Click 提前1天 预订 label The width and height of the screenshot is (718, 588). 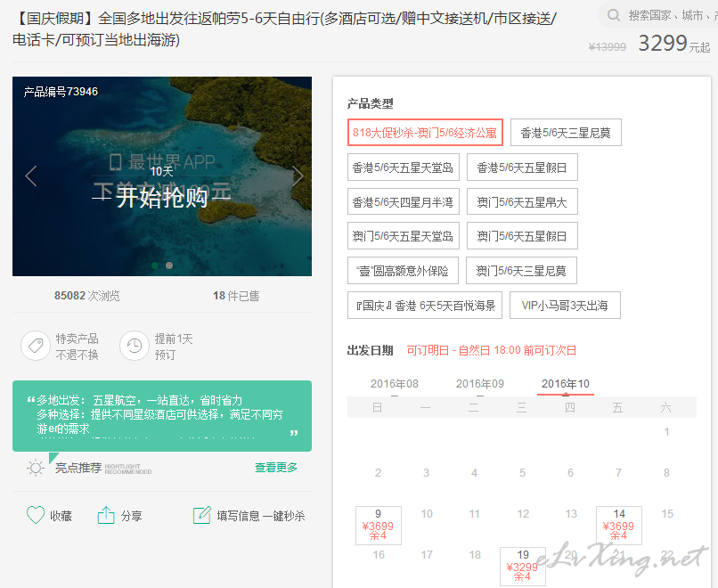(x=174, y=347)
